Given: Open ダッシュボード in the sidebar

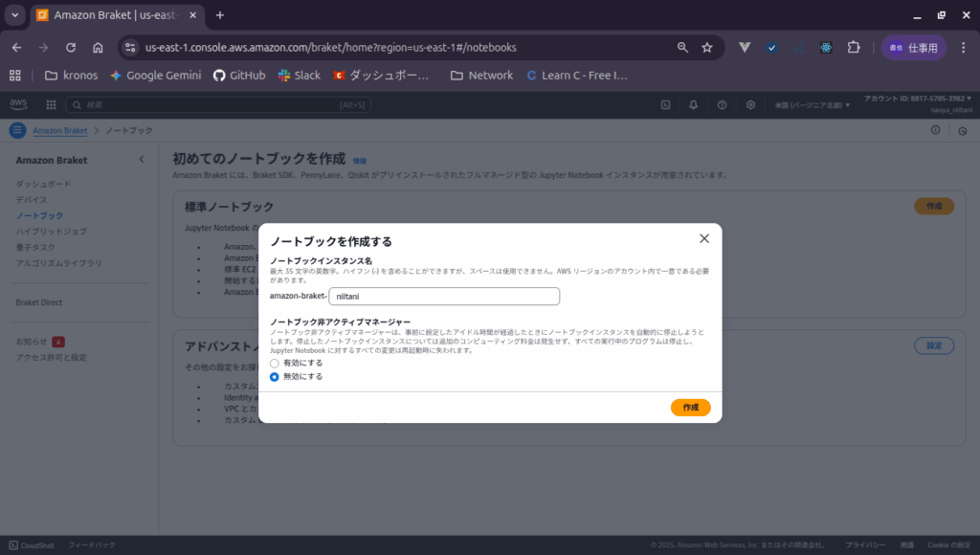Looking at the screenshot, I should click(x=43, y=185).
